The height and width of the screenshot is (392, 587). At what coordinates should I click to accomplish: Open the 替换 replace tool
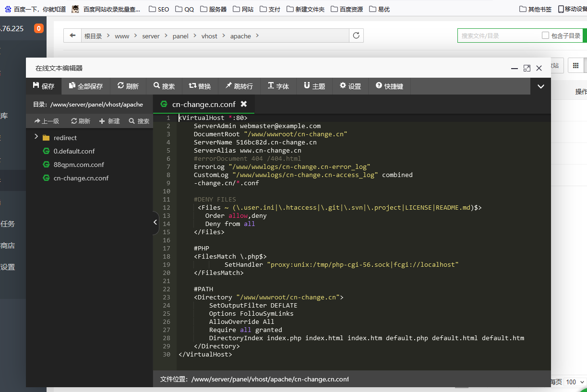tap(200, 86)
